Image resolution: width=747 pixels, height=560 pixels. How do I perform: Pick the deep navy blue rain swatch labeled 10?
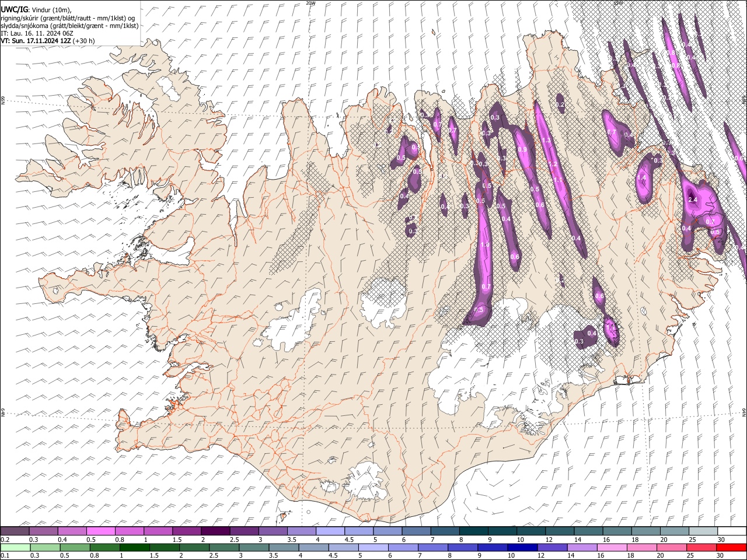point(522,547)
